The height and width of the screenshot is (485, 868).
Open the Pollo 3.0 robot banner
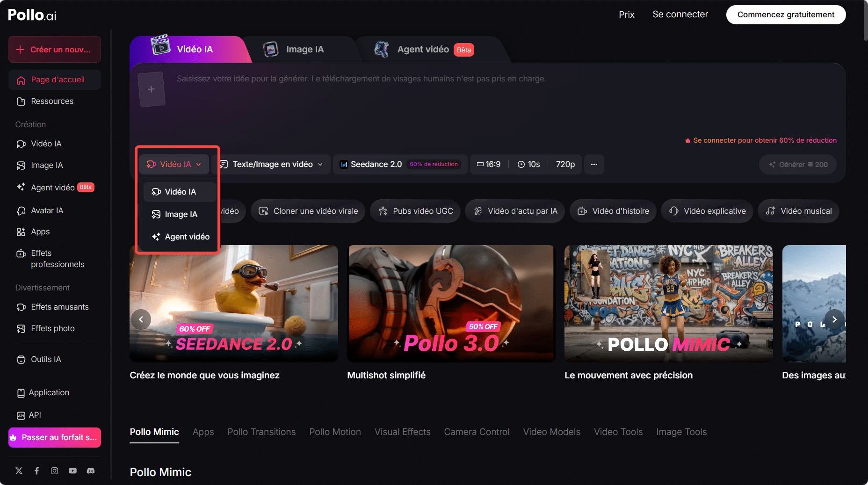point(451,304)
